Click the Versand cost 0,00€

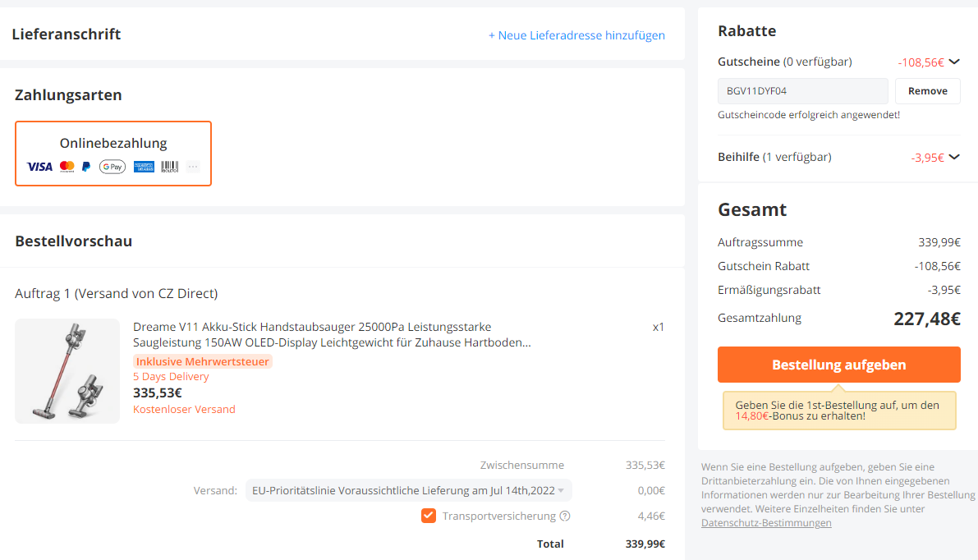[x=651, y=491]
